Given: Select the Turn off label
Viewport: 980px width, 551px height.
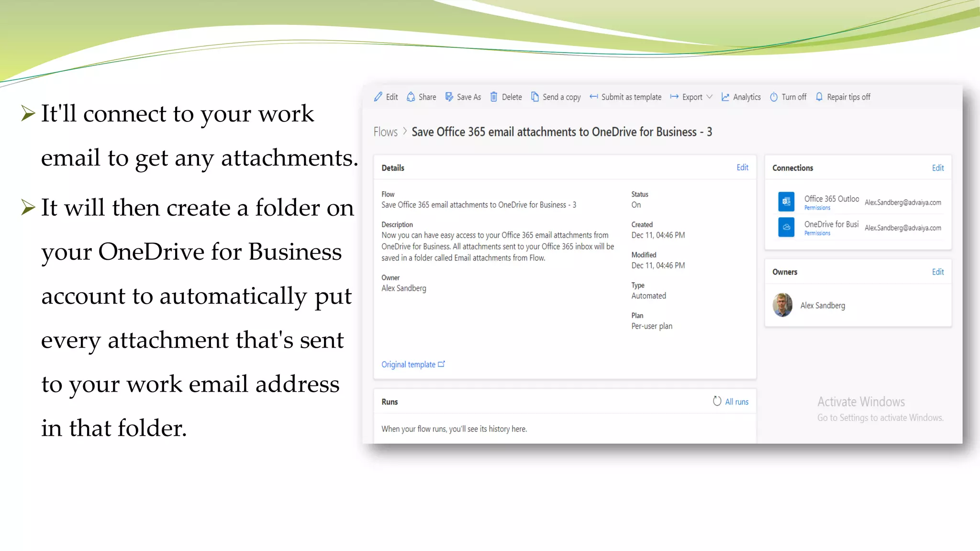Looking at the screenshot, I should 794,97.
